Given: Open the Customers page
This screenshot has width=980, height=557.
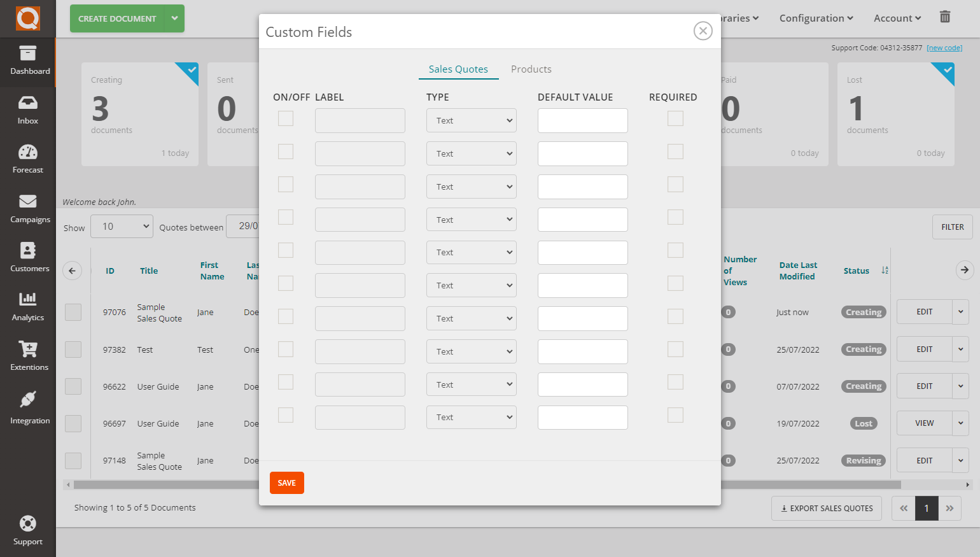Looking at the screenshot, I should [x=27, y=258].
